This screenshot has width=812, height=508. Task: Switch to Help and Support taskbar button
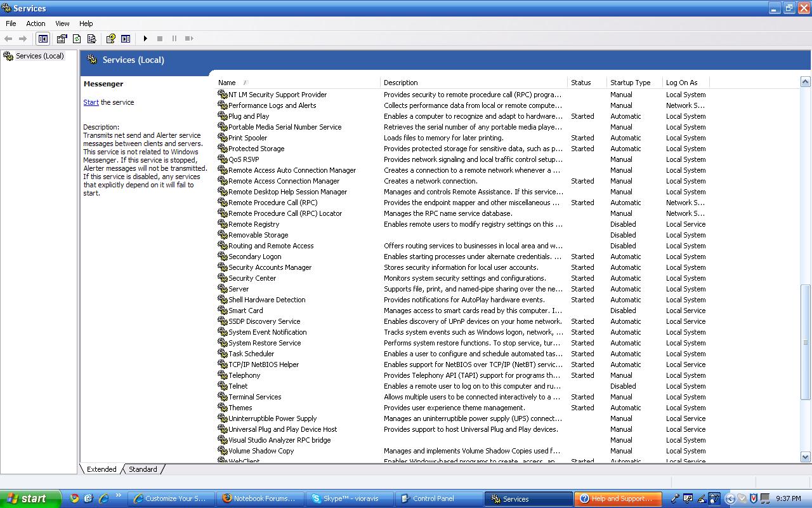point(618,499)
